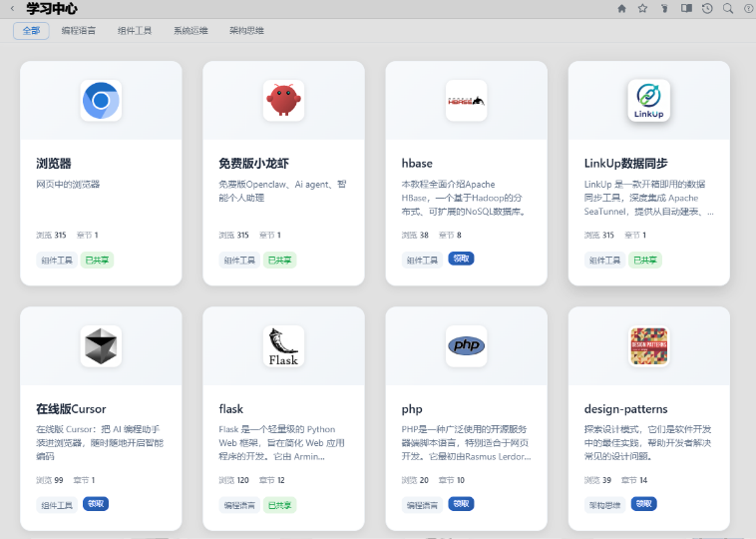This screenshot has width=756, height=539.
Task: Click flask description mentioning Python Web 框架
Action: pos(281,442)
